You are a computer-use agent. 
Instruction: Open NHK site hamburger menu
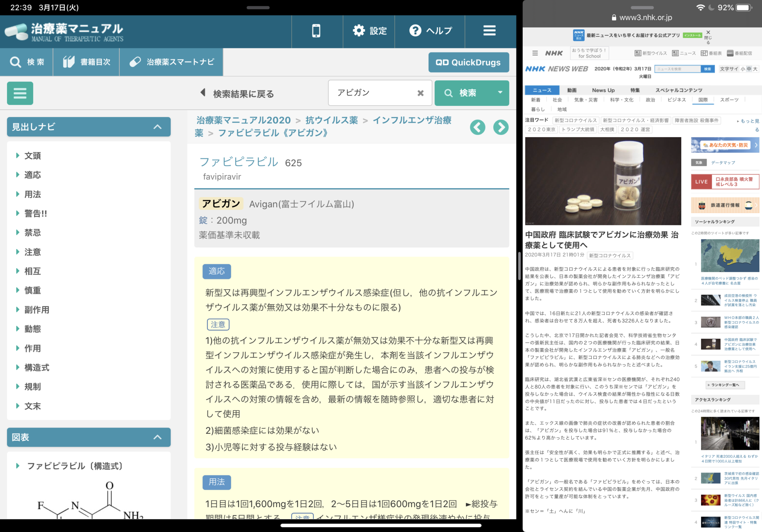(535, 53)
